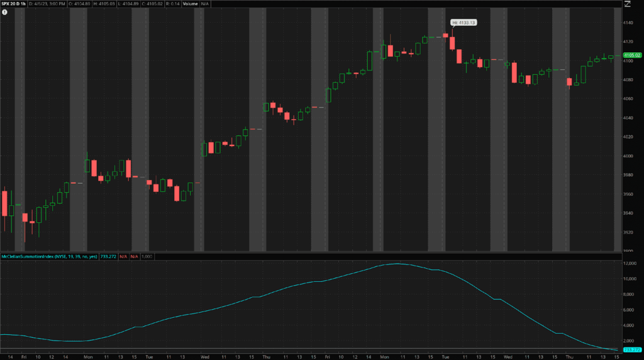Click the H: 4105.03 high value

pyautogui.click(x=104, y=4)
